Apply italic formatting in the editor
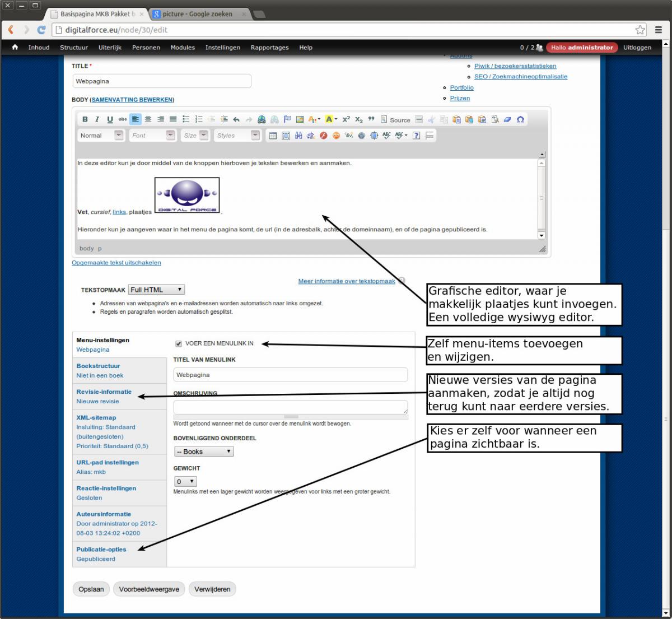672x619 pixels. coord(97,119)
